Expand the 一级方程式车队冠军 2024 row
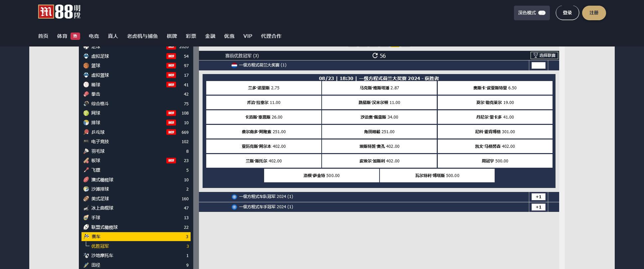The height and width of the screenshot is (269, 644). [379, 197]
